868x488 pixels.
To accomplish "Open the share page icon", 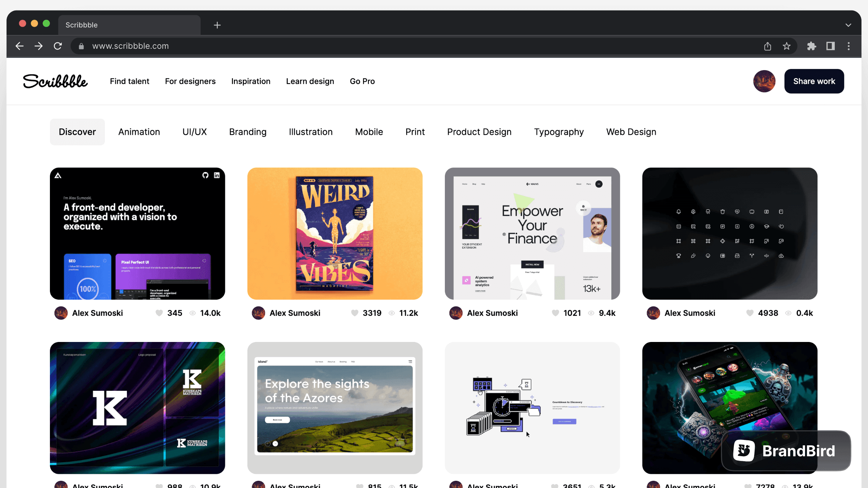I will (x=767, y=46).
